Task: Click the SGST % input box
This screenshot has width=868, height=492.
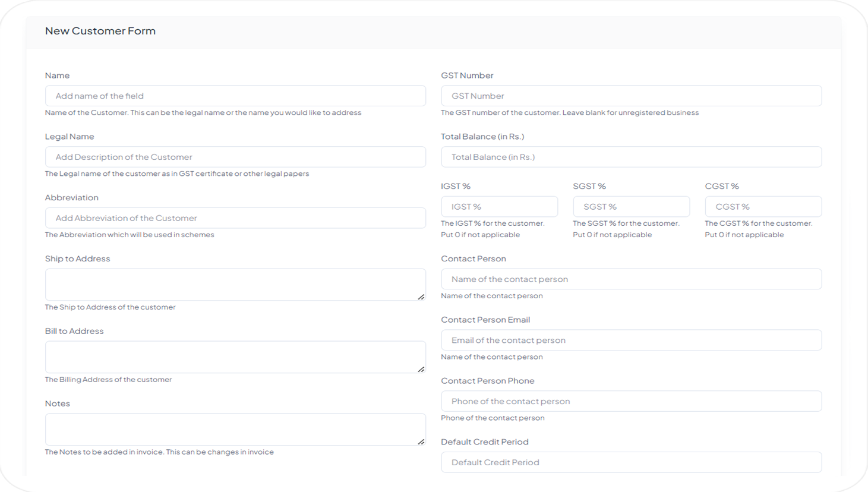Action: pos(631,207)
